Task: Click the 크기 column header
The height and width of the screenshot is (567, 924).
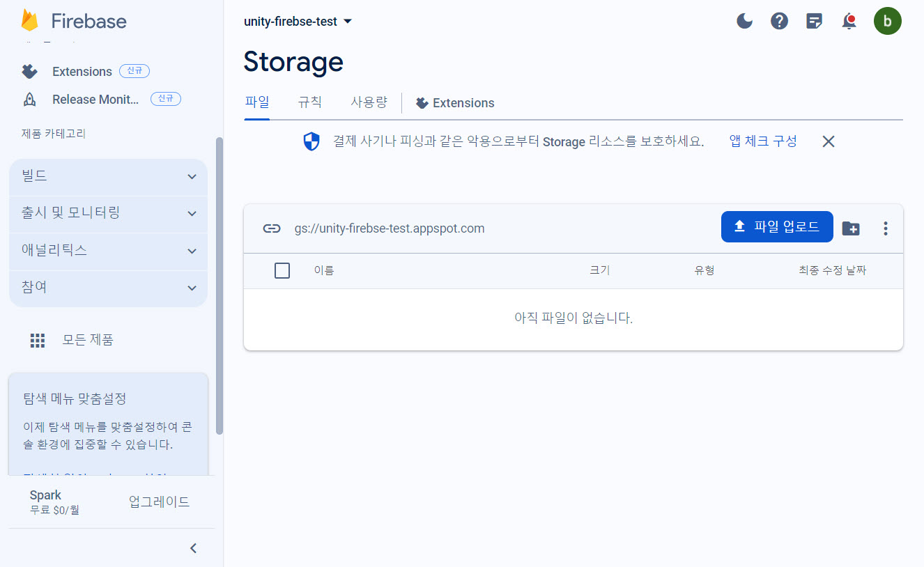Action: 600,270
